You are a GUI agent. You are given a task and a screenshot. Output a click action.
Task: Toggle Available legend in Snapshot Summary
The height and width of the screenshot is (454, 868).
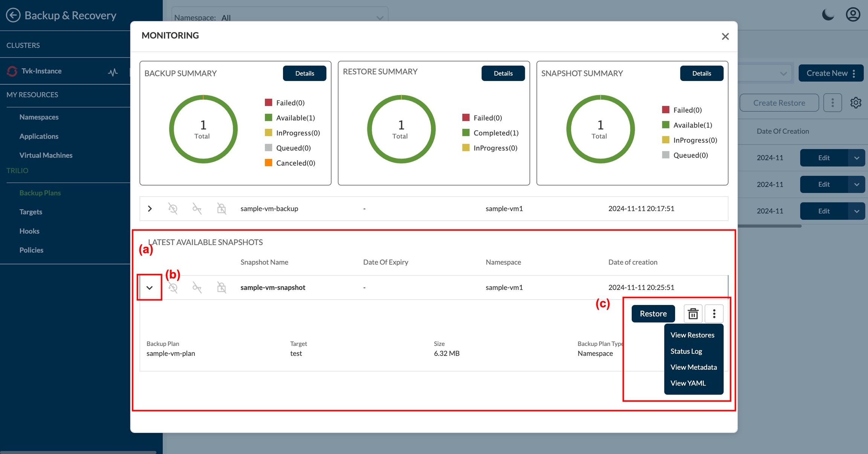pos(692,125)
